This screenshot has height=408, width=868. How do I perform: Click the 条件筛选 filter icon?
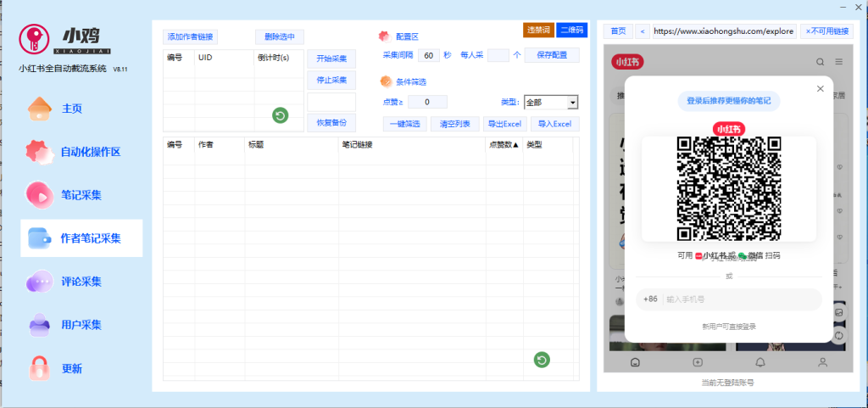[x=386, y=81]
